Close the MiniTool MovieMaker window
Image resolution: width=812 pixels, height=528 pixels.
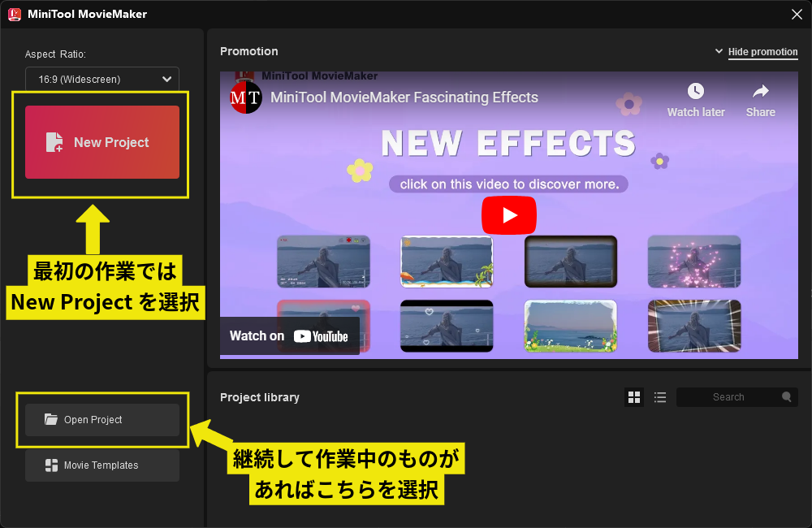(797, 14)
